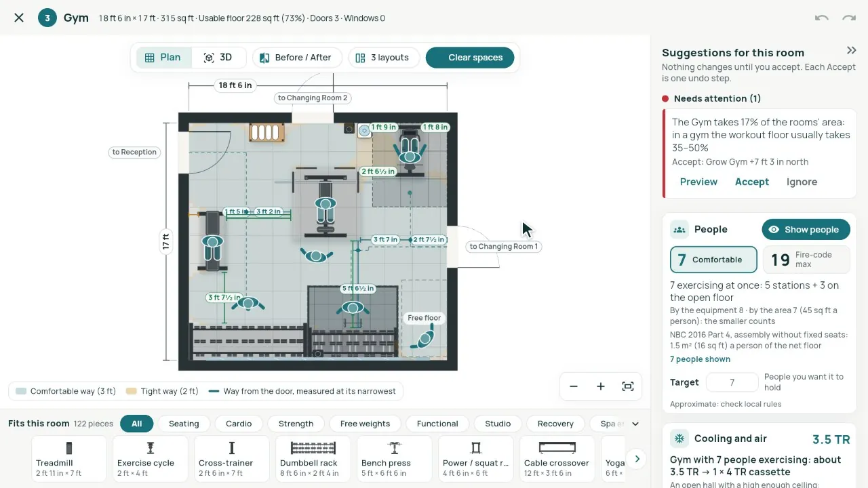Select the door to Reception label
868x488 pixels.
click(134, 152)
